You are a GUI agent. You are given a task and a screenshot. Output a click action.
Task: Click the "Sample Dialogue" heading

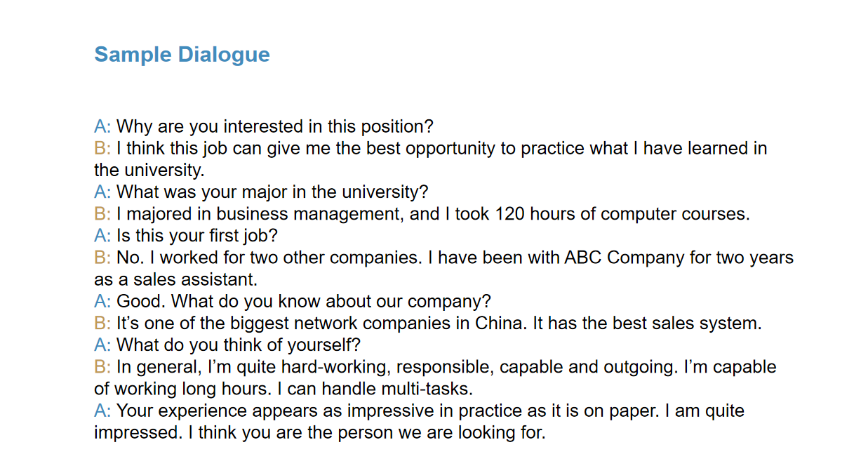click(x=182, y=55)
